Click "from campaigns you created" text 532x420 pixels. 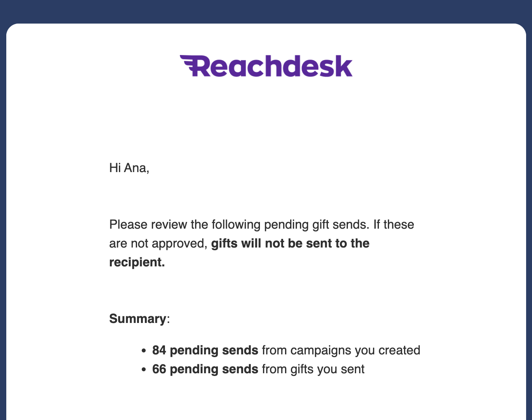(341, 350)
